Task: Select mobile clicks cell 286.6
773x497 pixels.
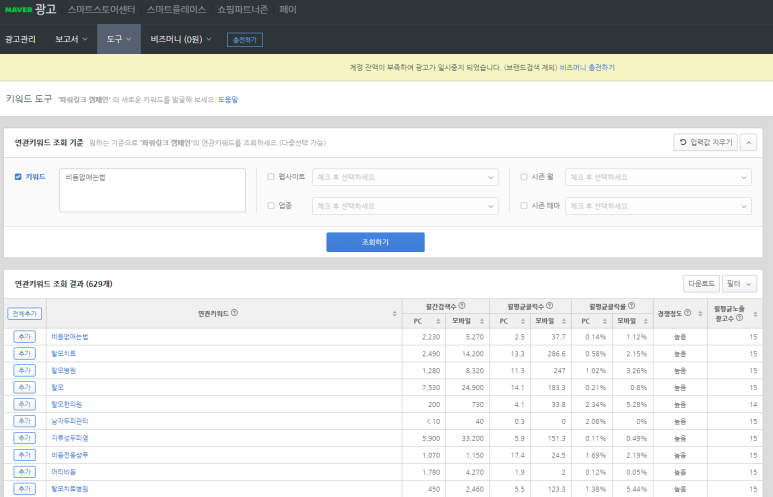Action: click(x=551, y=354)
